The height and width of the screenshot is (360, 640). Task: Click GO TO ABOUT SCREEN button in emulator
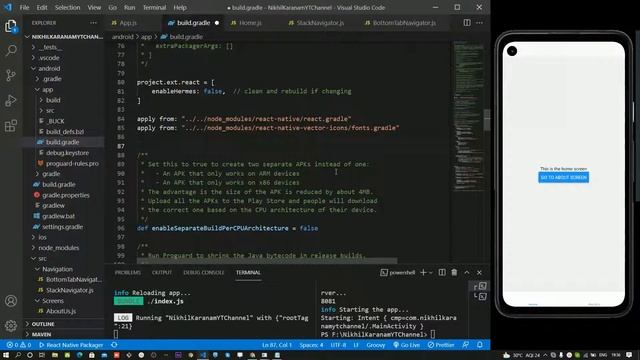(563, 178)
